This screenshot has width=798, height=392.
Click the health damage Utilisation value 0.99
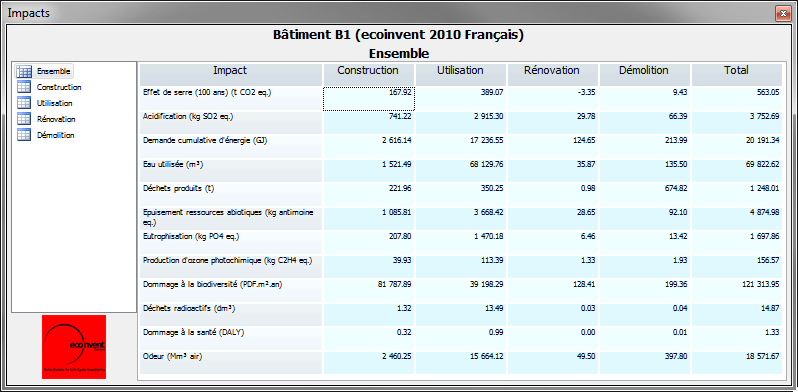(x=496, y=332)
